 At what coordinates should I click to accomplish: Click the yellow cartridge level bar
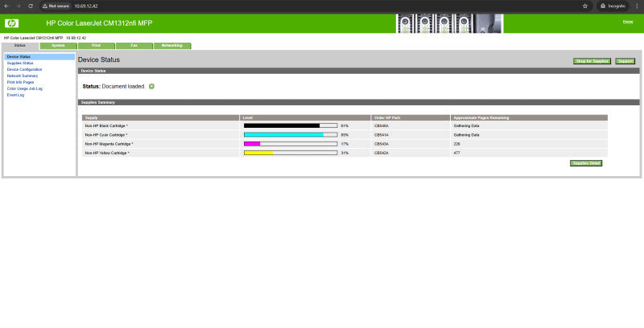point(291,153)
